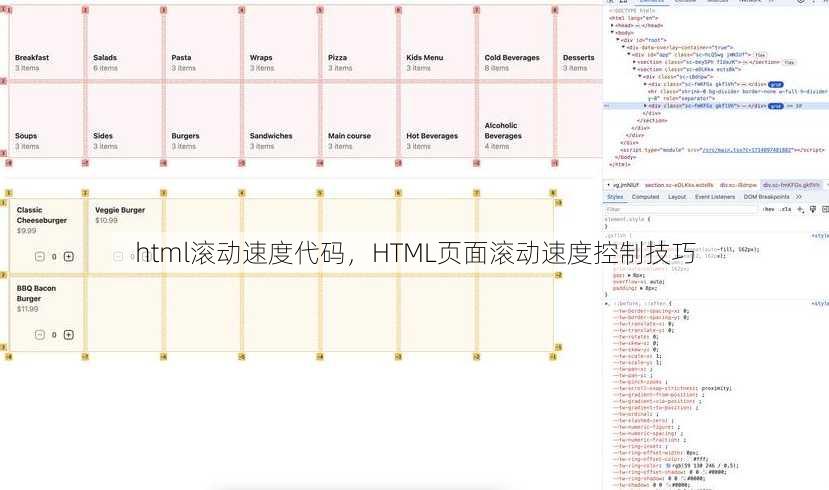829x490 pixels.
Task: Open the Pasta category card
Action: [x=202, y=43]
